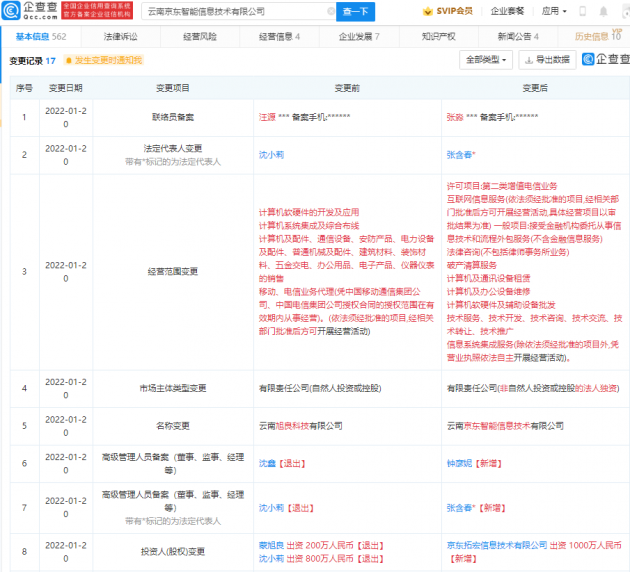This screenshot has height=572, width=630.
Task: Open 蒙旭良 investor link in row 8
Action: pyautogui.click(x=271, y=545)
